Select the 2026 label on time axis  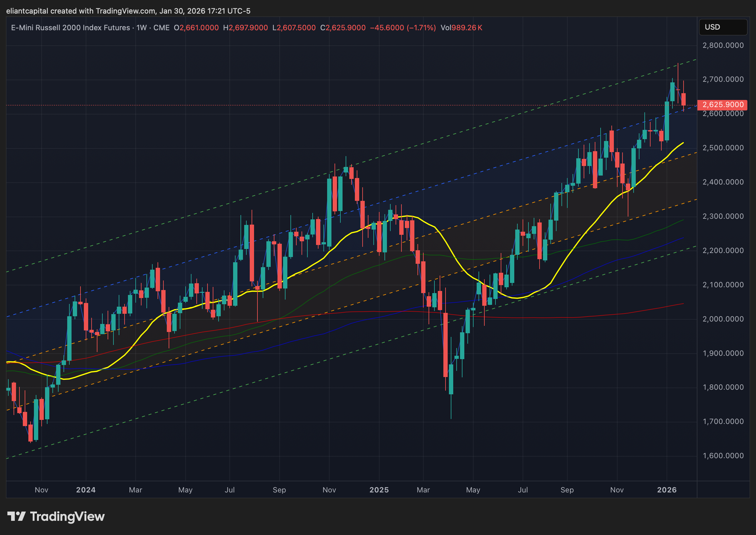pos(667,490)
